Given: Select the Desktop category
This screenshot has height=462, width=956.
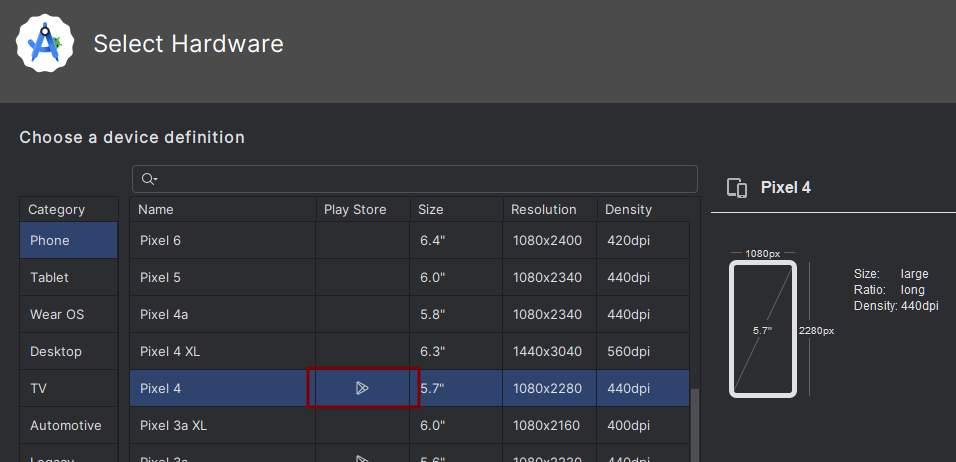Looking at the screenshot, I should tap(68, 352).
